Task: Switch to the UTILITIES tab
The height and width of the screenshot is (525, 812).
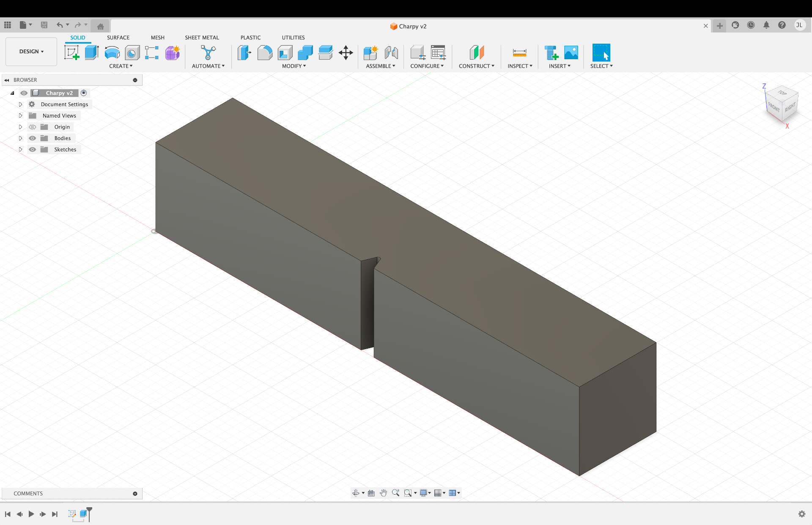Action: tap(293, 38)
